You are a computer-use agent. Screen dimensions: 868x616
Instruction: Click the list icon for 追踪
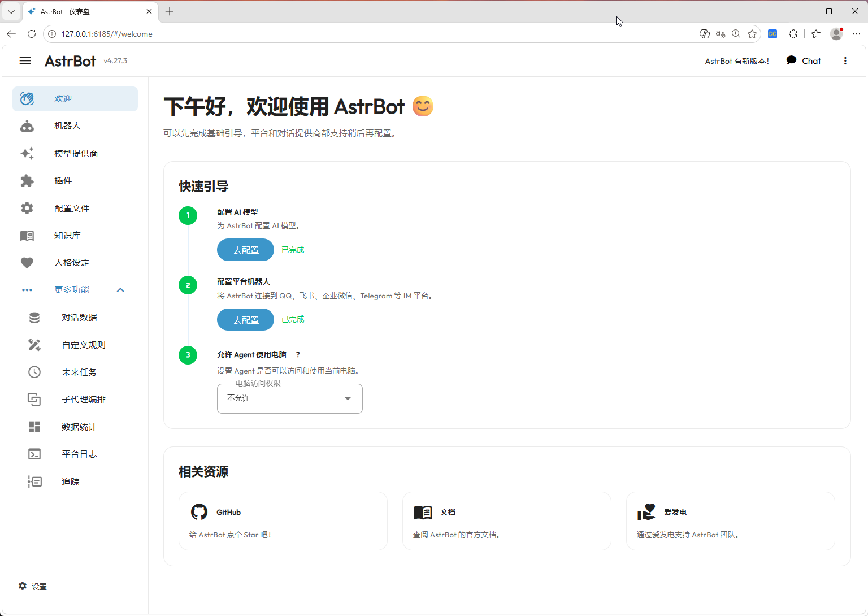[x=34, y=481]
